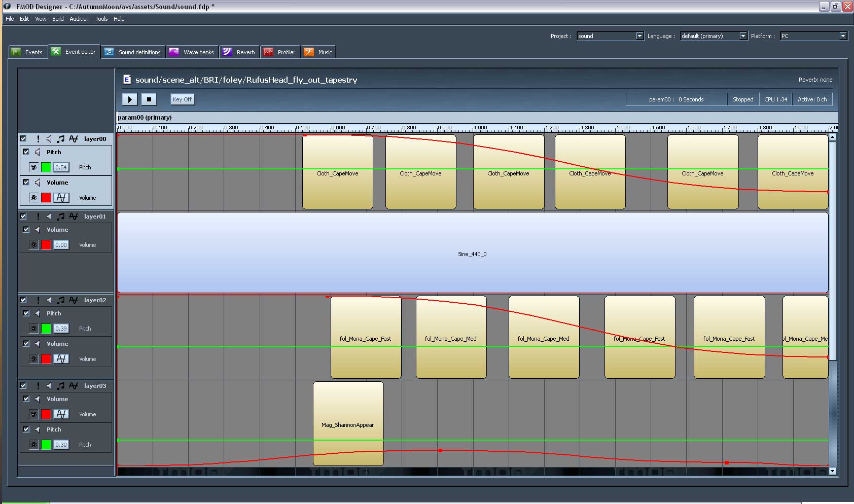Click the 0.00 volume value on layer01
The height and width of the screenshot is (504, 854).
click(61, 245)
